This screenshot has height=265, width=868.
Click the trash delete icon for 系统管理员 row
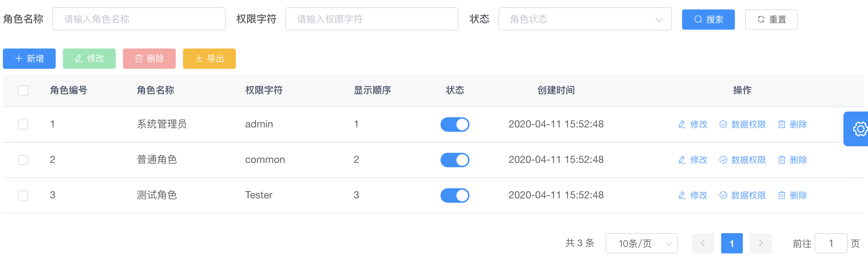tap(782, 125)
